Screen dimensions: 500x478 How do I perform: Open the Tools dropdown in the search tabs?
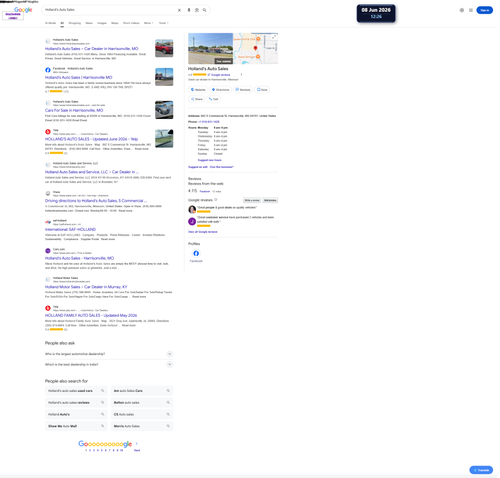click(x=163, y=23)
